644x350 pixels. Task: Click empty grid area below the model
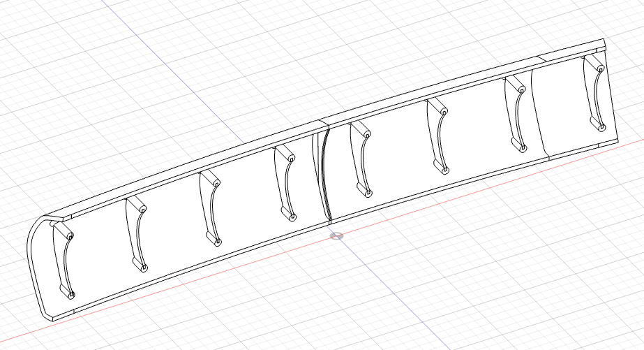pyautogui.click(x=419, y=293)
